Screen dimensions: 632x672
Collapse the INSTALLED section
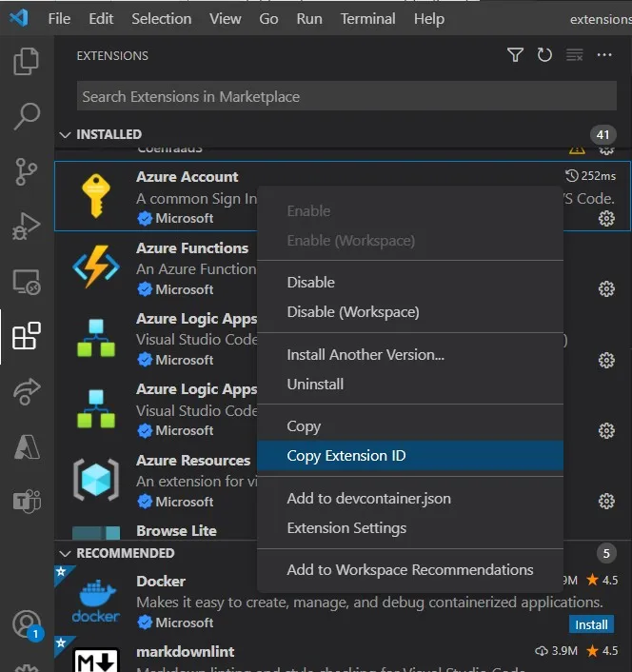pyautogui.click(x=65, y=135)
